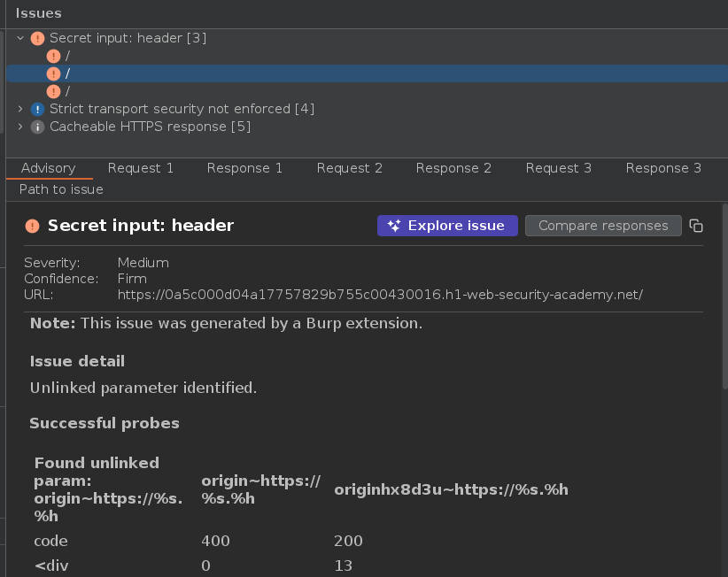This screenshot has width=728, height=577.
Task: Open the Request 2 tab
Action: point(350,168)
